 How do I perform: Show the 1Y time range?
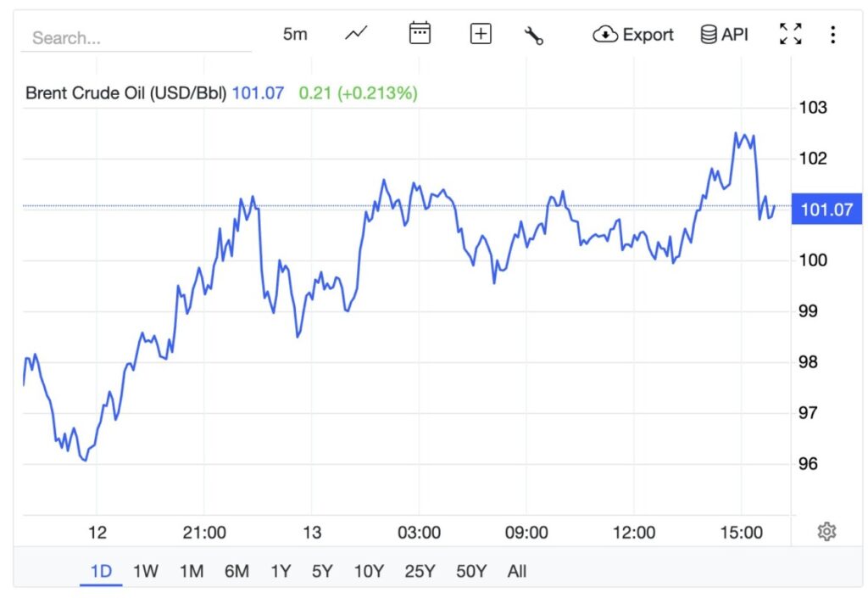click(280, 571)
